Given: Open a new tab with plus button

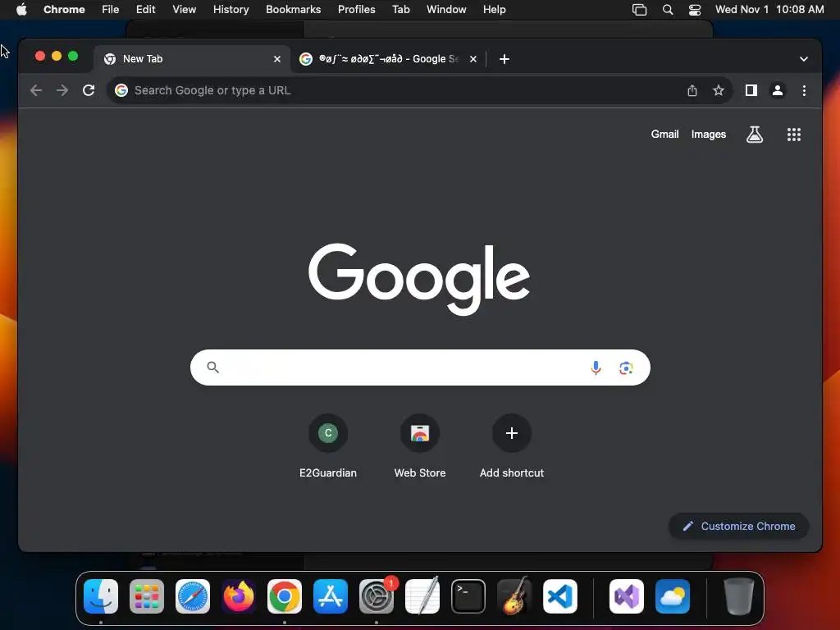Looking at the screenshot, I should pyautogui.click(x=504, y=59).
